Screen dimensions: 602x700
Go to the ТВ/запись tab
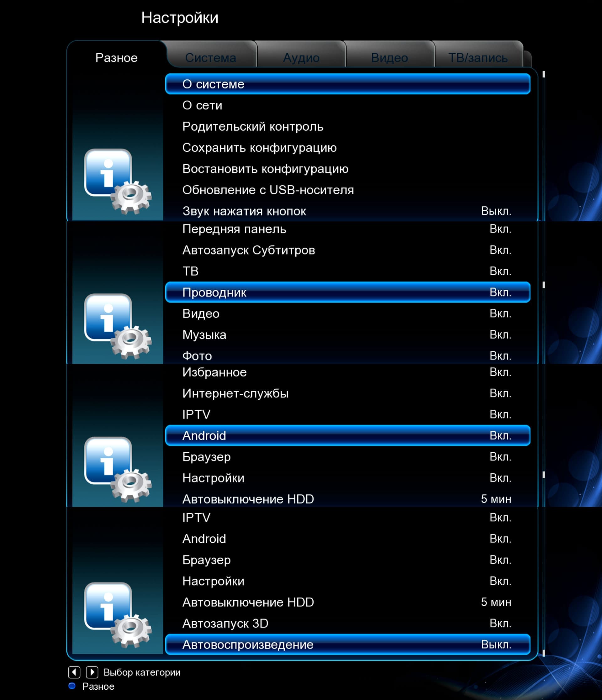pos(478,58)
